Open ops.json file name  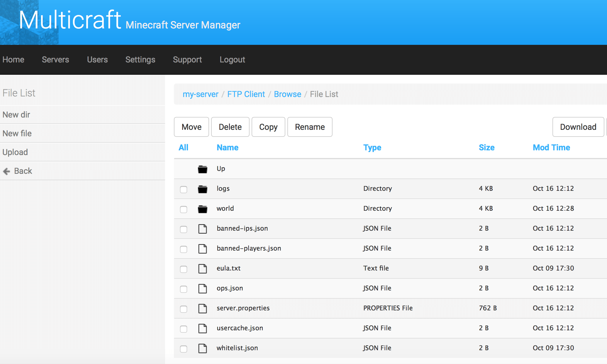pos(230,288)
